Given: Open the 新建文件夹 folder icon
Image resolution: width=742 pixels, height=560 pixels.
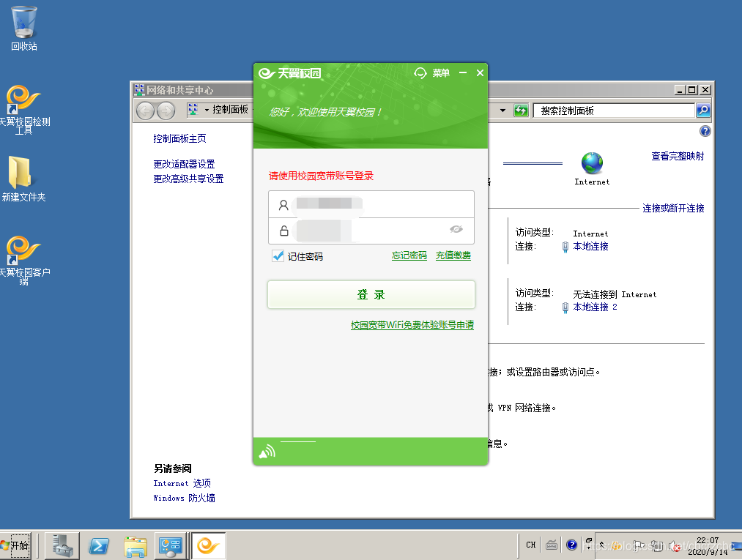Looking at the screenshot, I should coord(23,179).
